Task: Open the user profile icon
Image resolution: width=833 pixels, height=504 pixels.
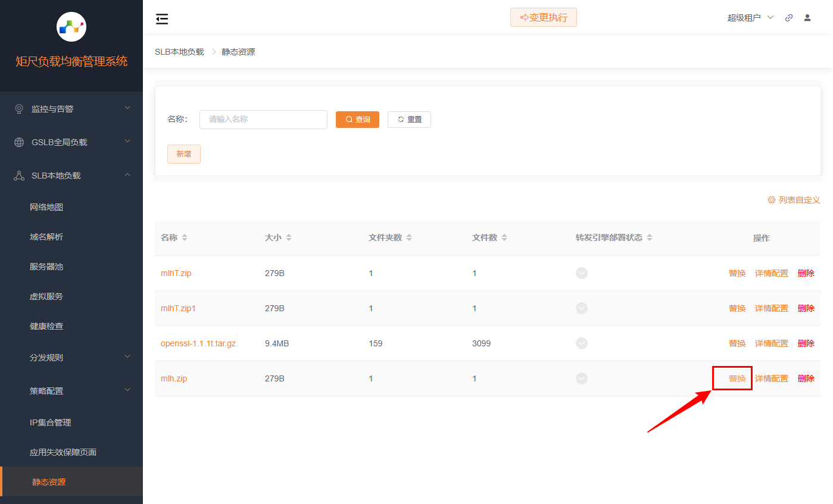Action: click(x=807, y=18)
